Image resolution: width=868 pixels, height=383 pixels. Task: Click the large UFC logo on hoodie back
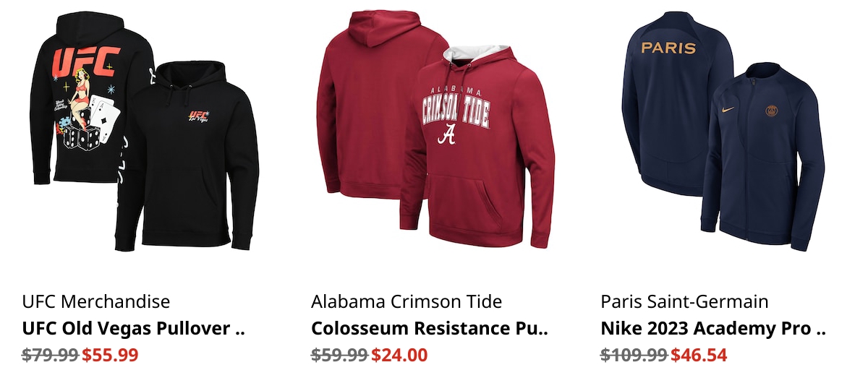coord(85,62)
